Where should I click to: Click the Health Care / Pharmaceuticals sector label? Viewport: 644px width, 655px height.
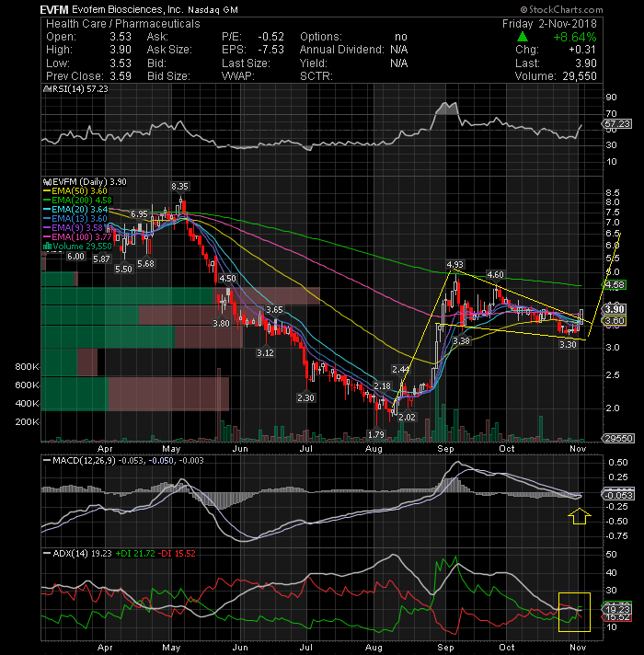pyautogui.click(x=122, y=24)
